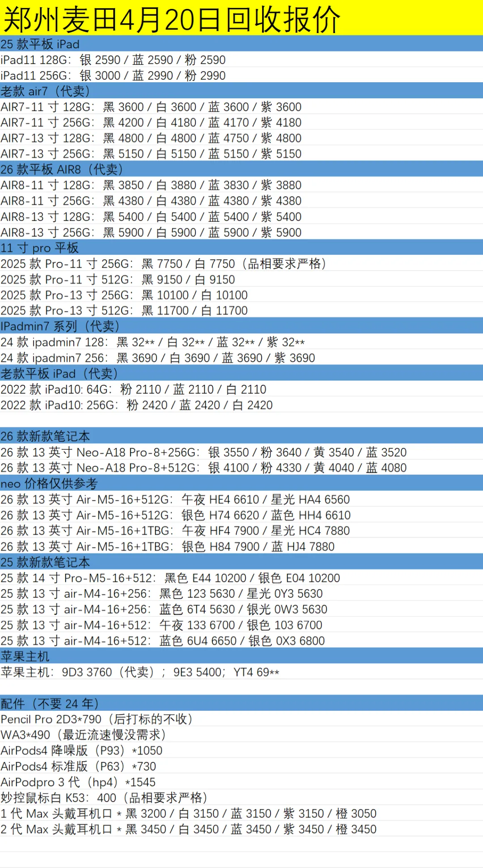Select the 25 款新款笔记本 header
The width and height of the screenshot is (483, 868).
[241, 561]
